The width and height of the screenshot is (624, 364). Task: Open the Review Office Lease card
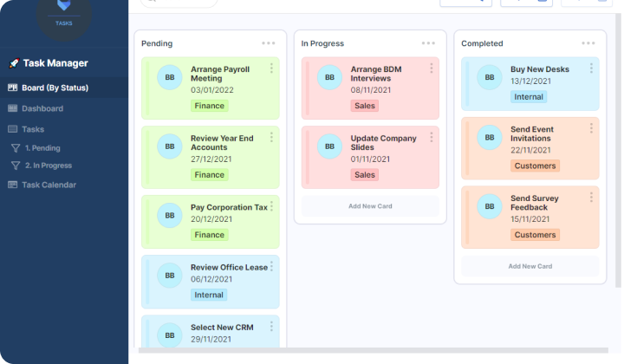229,268
